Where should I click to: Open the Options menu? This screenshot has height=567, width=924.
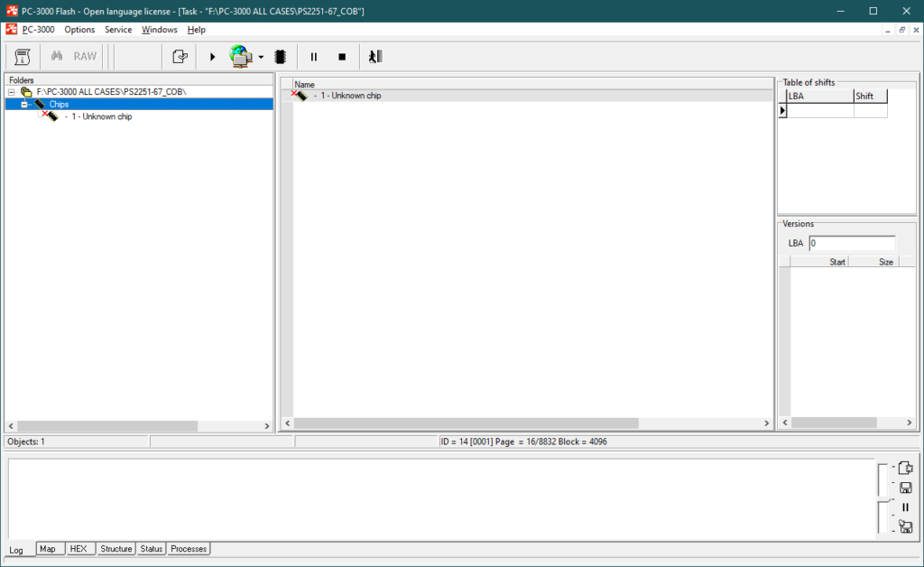[x=79, y=30]
